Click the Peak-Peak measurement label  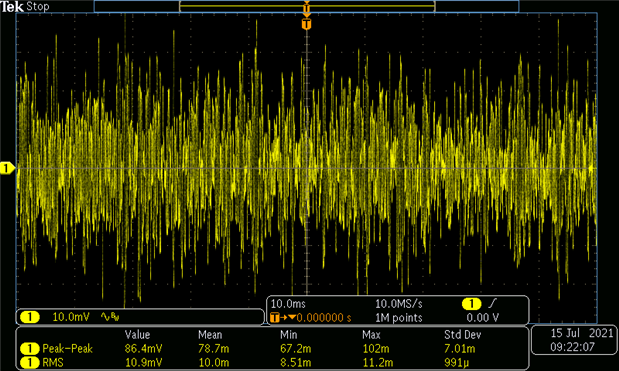coord(68,349)
